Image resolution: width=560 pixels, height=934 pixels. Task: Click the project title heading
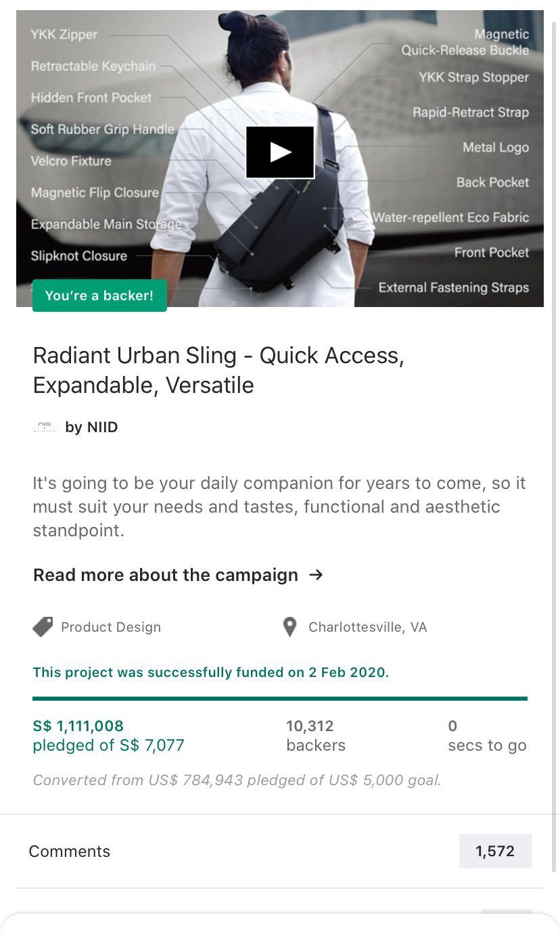(218, 370)
